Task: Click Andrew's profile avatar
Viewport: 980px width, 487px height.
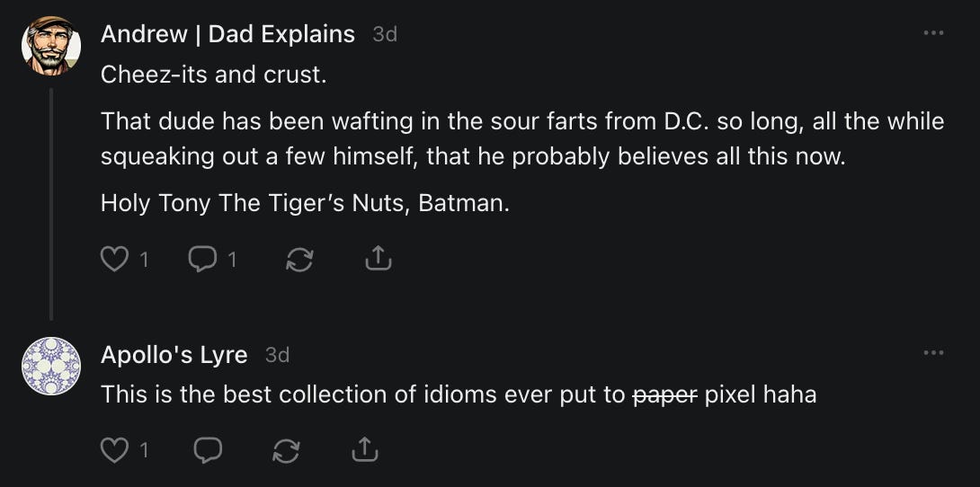Action: pos(52,46)
